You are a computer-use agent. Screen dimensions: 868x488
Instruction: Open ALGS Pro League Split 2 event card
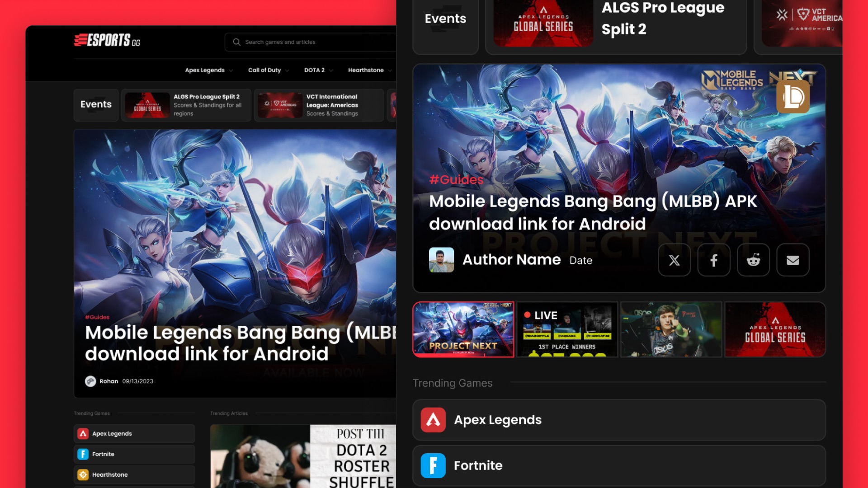(x=186, y=105)
